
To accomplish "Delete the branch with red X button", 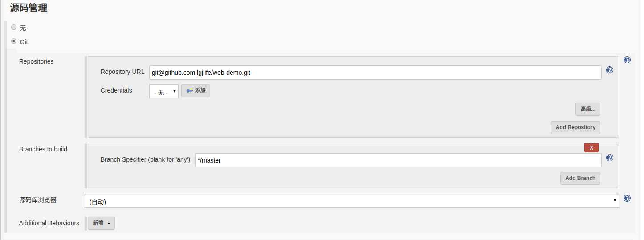I will (x=591, y=148).
